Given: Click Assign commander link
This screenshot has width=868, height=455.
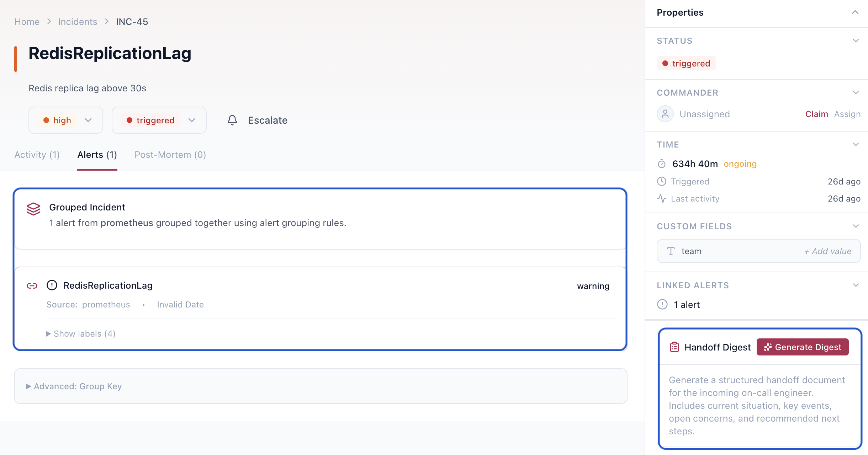Looking at the screenshot, I should 847,114.
